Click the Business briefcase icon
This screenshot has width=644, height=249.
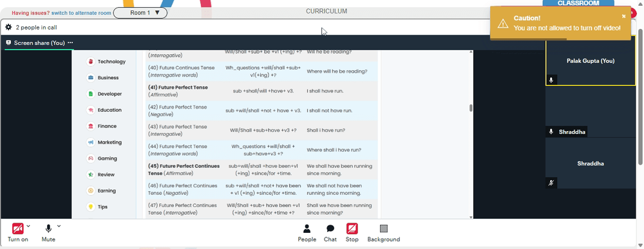coord(90,77)
